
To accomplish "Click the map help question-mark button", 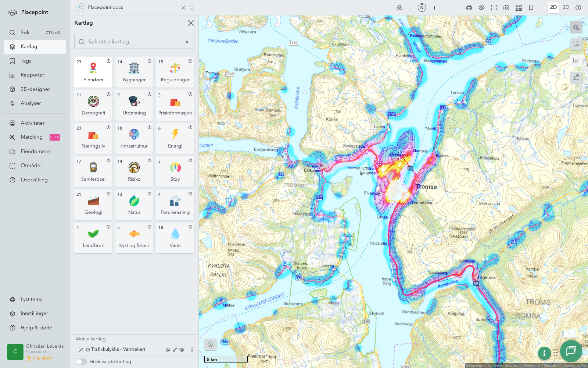I will point(210,344).
